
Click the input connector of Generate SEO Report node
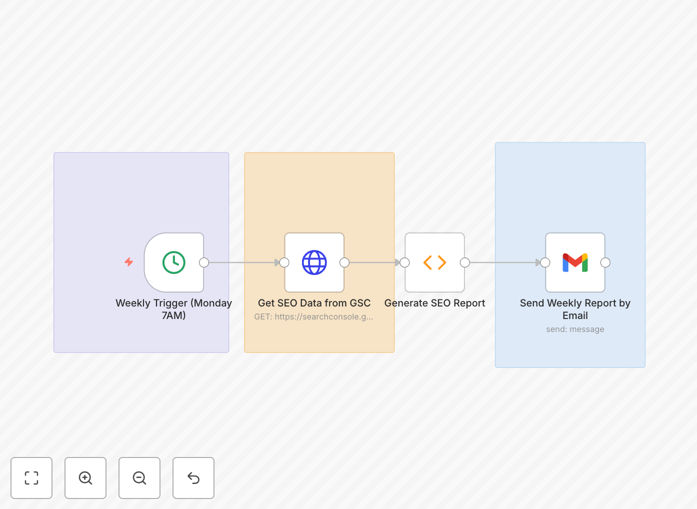(x=405, y=262)
